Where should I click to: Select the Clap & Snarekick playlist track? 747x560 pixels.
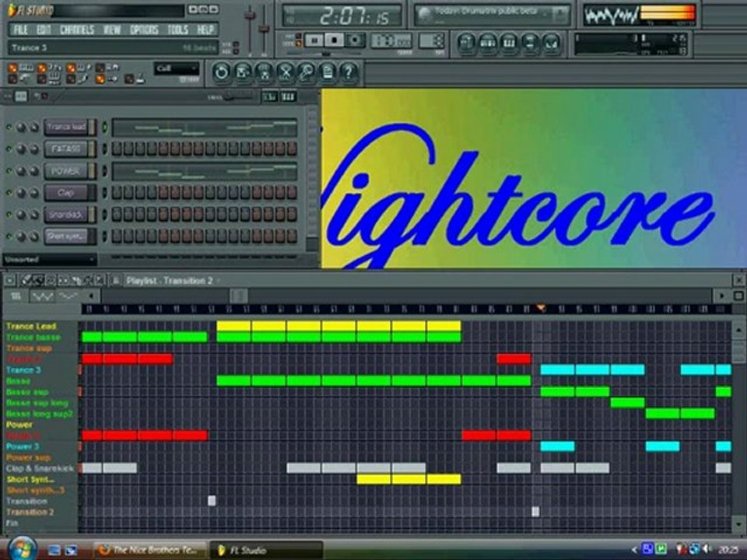point(40,468)
